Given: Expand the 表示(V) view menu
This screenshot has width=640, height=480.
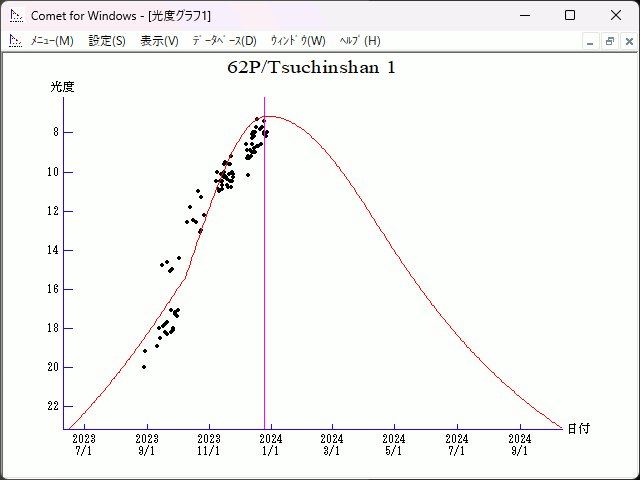Looking at the screenshot, I should pos(159,41).
